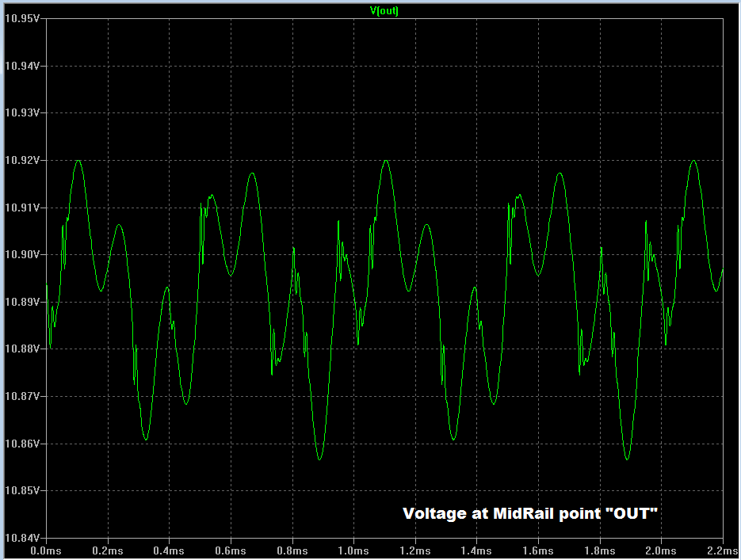Click the 10.92V axis label

tap(22, 160)
